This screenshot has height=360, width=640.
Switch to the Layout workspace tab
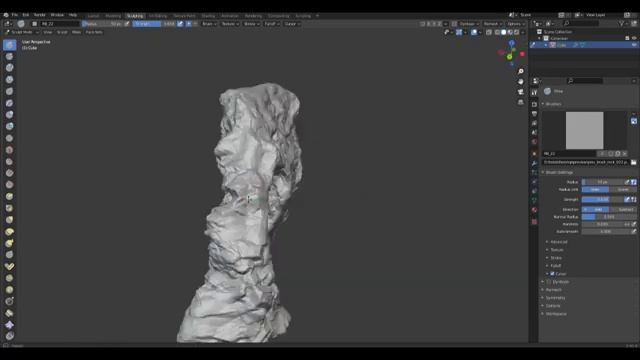[x=93, y=16]
